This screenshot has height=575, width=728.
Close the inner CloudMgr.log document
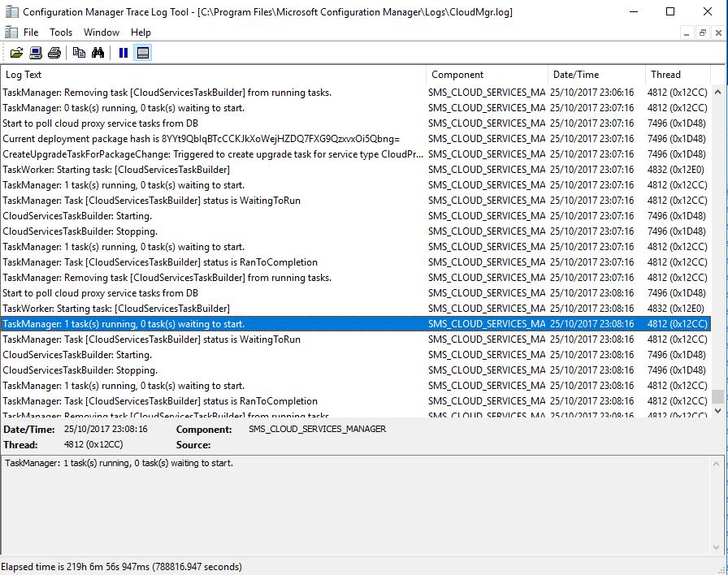coord(718,33)
